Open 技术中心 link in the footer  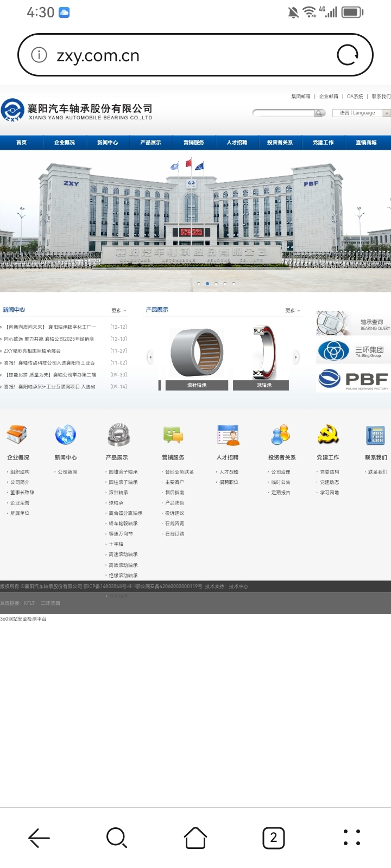pyautogui.click(x=238, y=586)
